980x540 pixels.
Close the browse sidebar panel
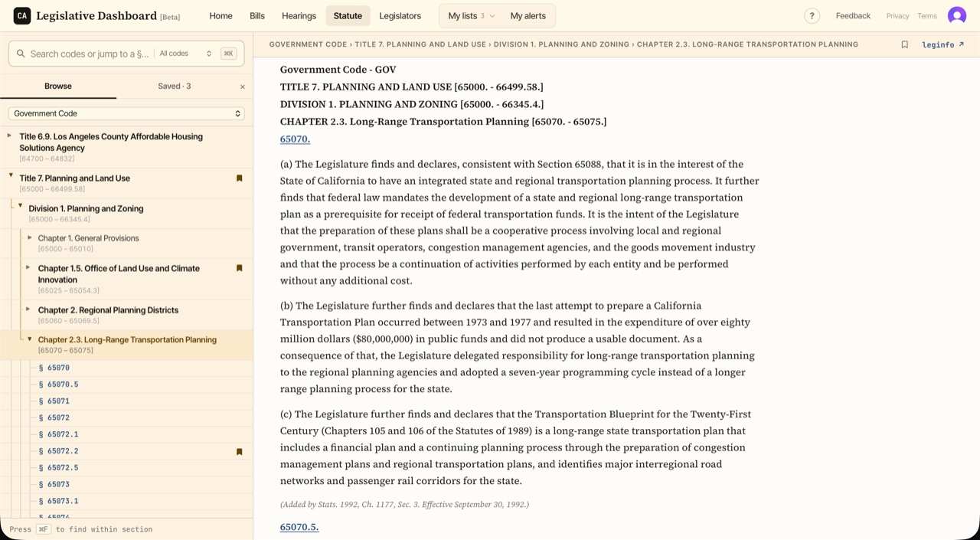click(243, 87)
